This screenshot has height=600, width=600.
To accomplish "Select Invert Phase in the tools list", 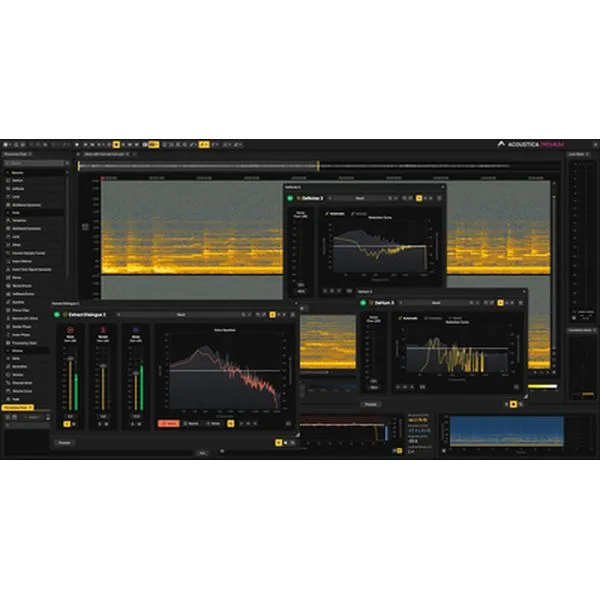I will tap(21, 334).
